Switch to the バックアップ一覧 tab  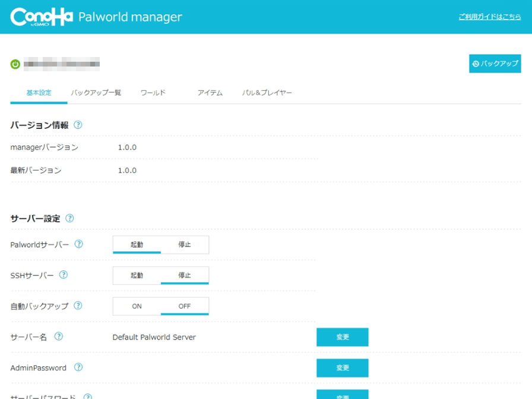tap(96, 93)
